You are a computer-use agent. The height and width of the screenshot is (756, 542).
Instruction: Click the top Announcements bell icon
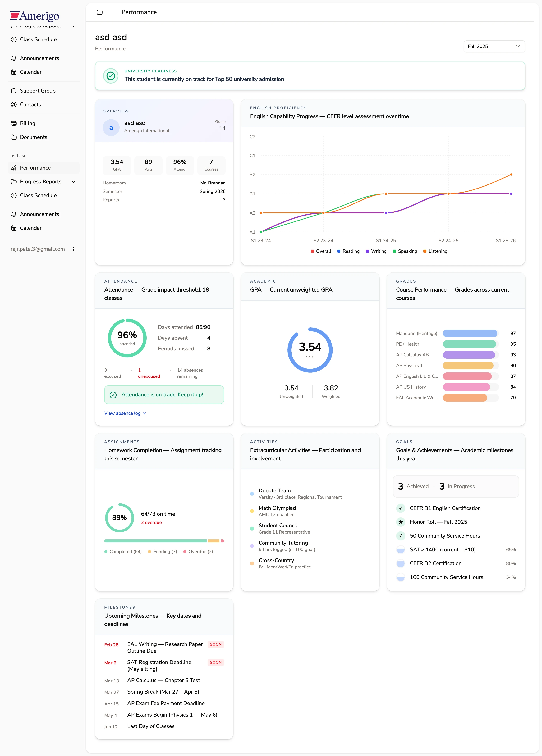tap(14, 58)
